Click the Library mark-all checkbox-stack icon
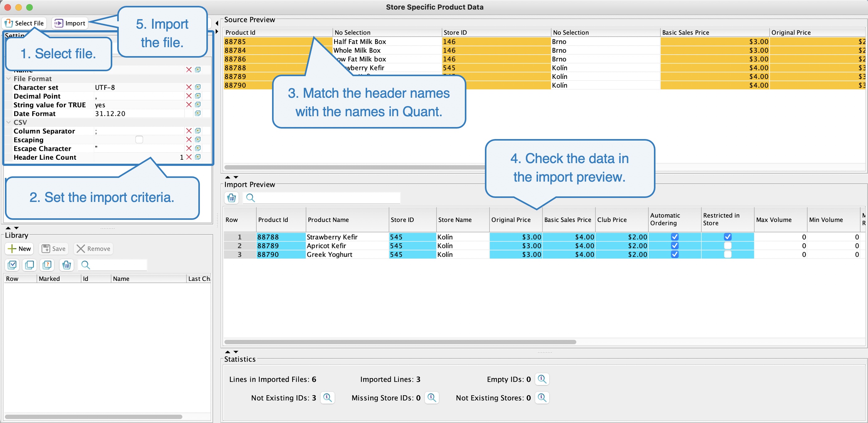The height and width of the screenshot is (423, 868). [12, 265]
